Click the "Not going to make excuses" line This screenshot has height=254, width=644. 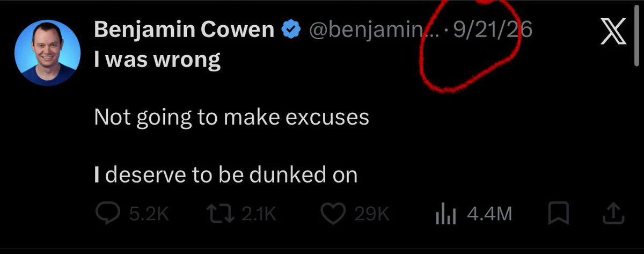232,117
